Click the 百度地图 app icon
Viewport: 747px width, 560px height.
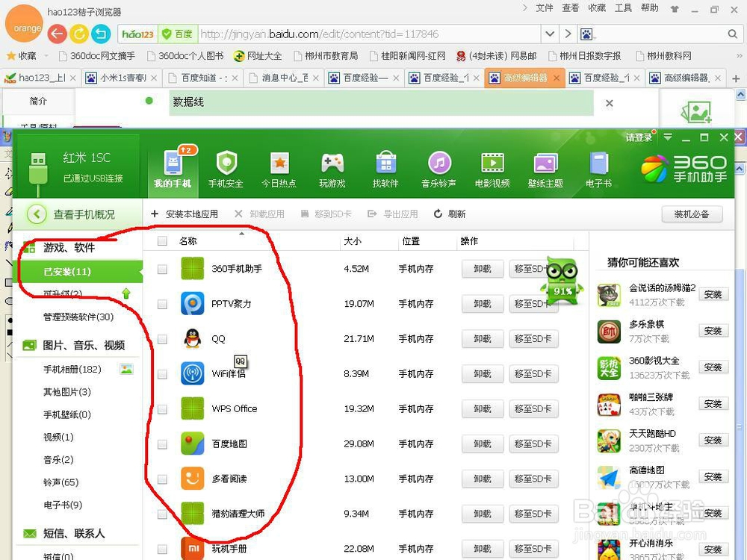click(193, 444)
